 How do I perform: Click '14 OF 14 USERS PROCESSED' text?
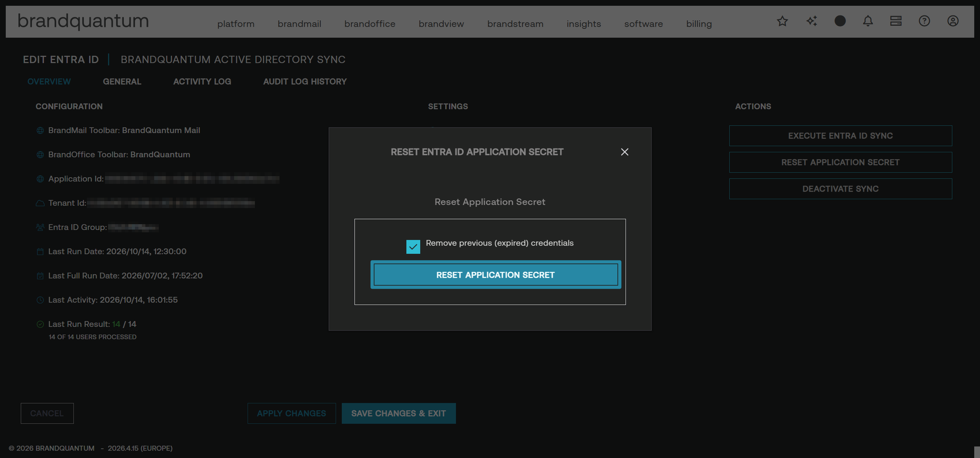[x=93, y=337]
